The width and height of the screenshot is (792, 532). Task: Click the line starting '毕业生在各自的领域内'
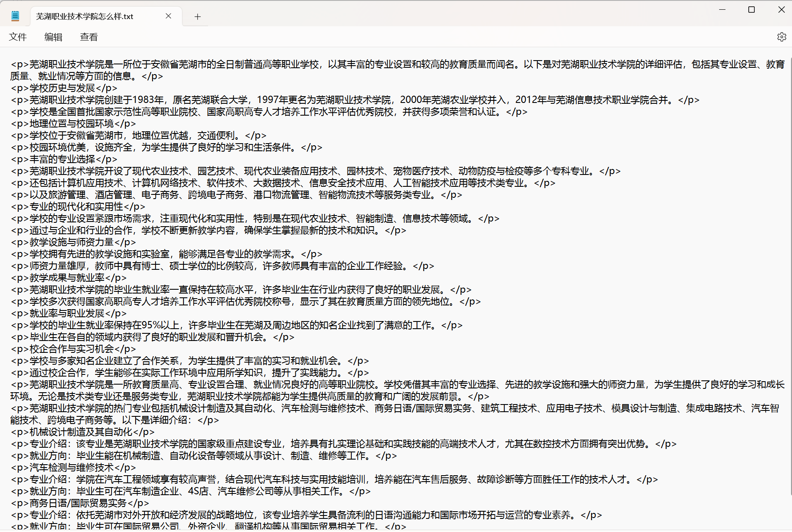(153, 337)
